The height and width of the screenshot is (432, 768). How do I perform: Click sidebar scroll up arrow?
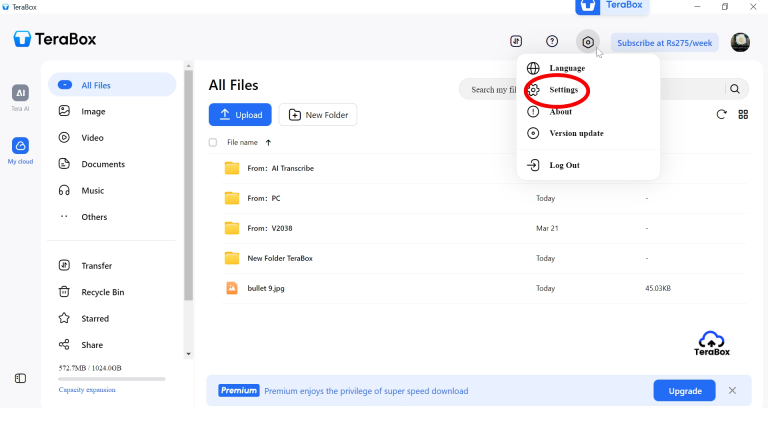click(x=189, y=66)
